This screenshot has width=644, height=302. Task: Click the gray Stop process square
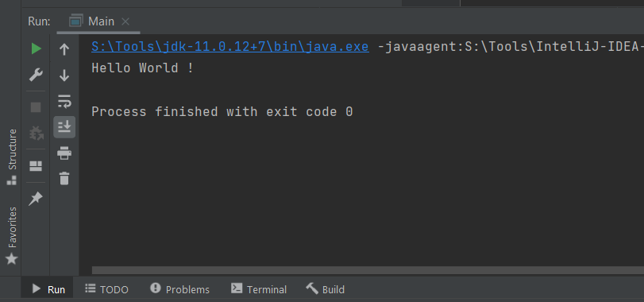(36, 107)
